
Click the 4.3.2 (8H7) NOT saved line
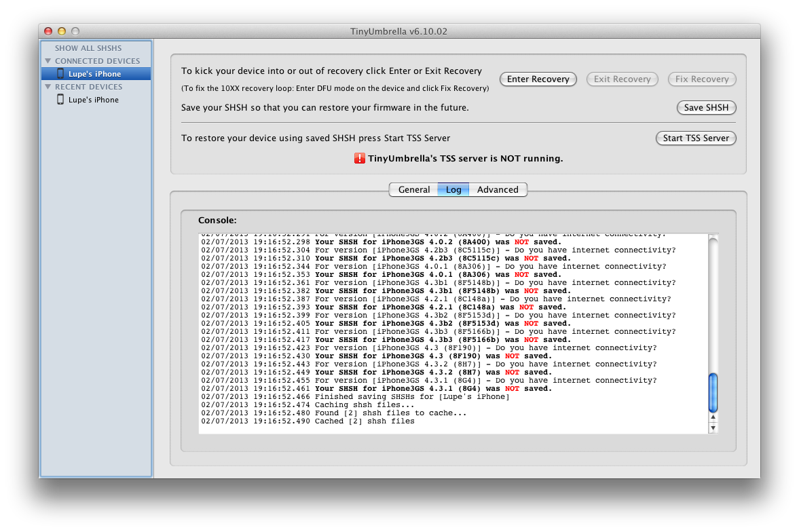(x=377, y=373)
